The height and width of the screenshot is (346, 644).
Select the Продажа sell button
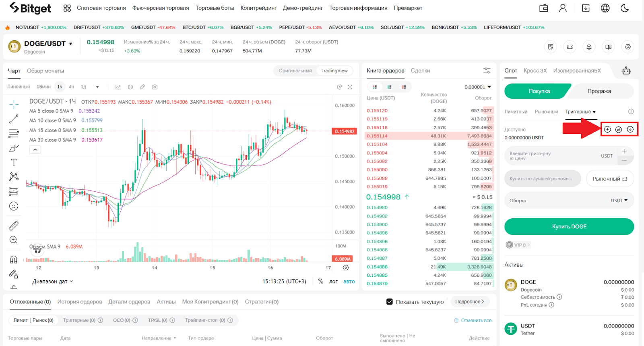pyautogui.click(x=599, y=91)
